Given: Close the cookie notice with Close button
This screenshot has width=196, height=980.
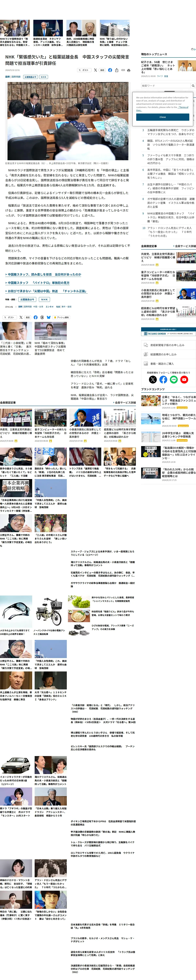Looking at the screenshot, I should [x=163, y=117].
